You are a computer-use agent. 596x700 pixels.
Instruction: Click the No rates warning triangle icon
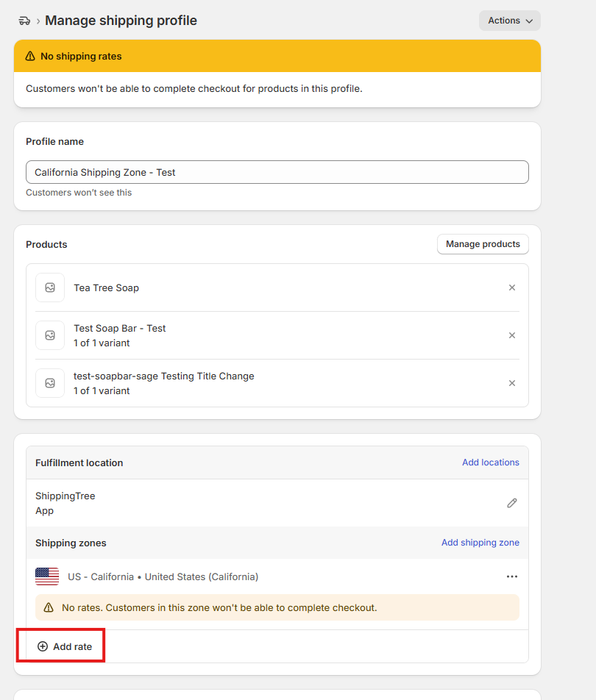[x=49, y=608]
